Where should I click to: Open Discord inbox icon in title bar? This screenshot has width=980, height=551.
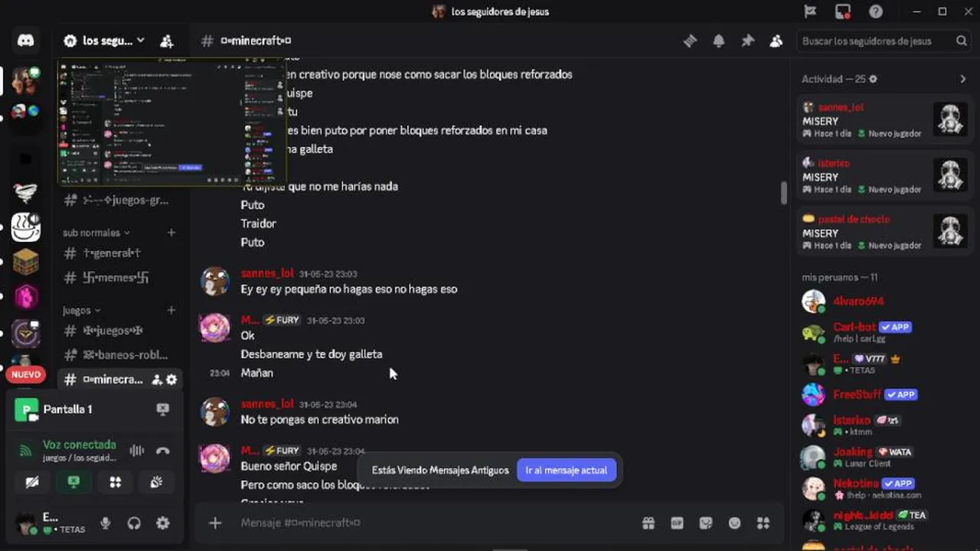pos(843,11)
